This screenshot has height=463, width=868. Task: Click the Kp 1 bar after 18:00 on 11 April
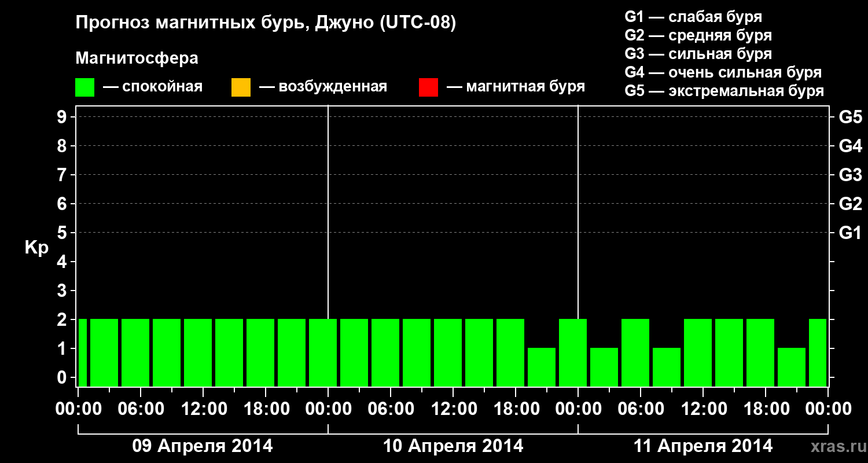click(x=792, y=367)
